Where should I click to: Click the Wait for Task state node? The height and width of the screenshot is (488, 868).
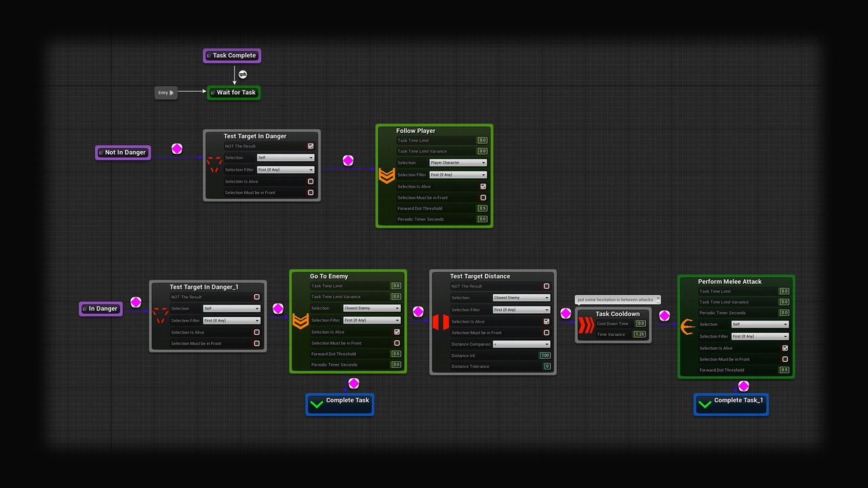pos(233,92)
